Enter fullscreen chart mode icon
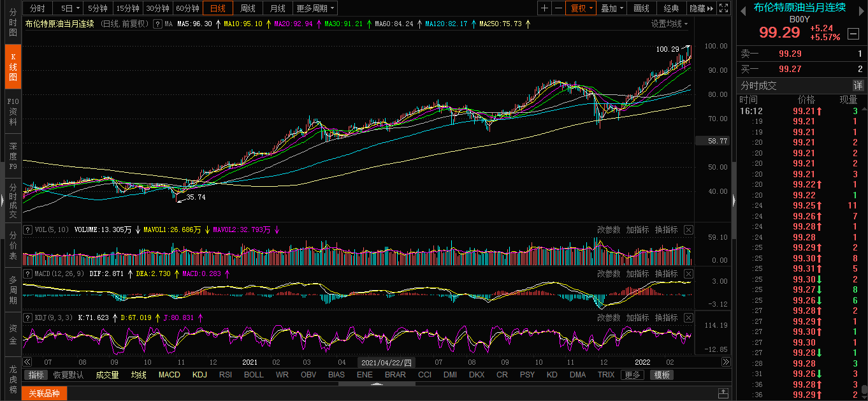This screenshot has height=401, width=868. 723,8
